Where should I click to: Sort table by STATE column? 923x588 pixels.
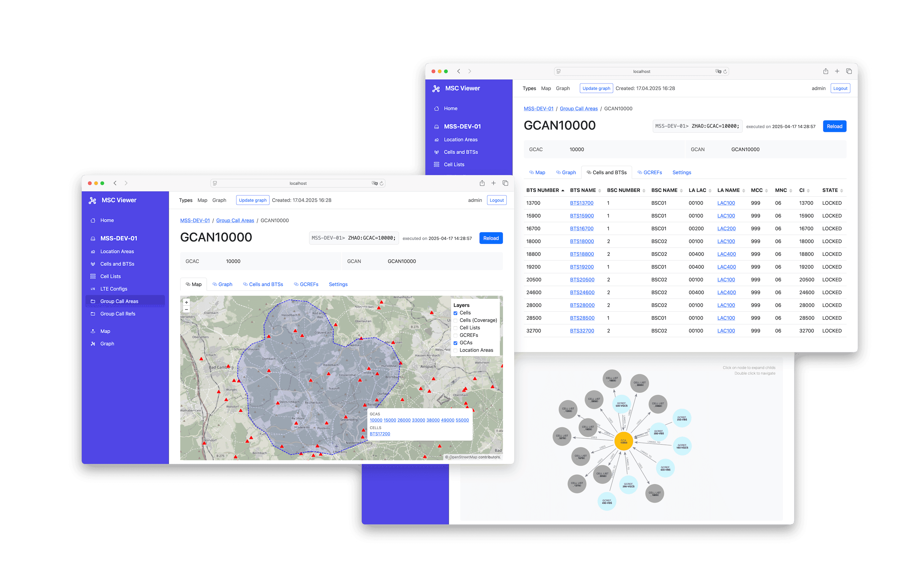(832, 190)
